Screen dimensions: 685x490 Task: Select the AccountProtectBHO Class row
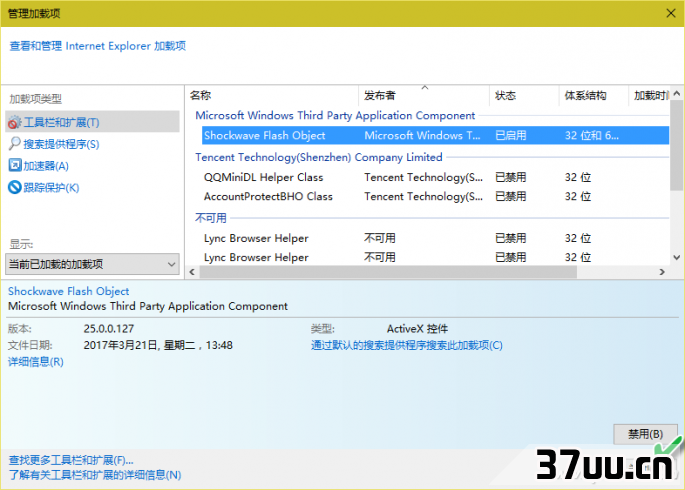coord(435,197)
